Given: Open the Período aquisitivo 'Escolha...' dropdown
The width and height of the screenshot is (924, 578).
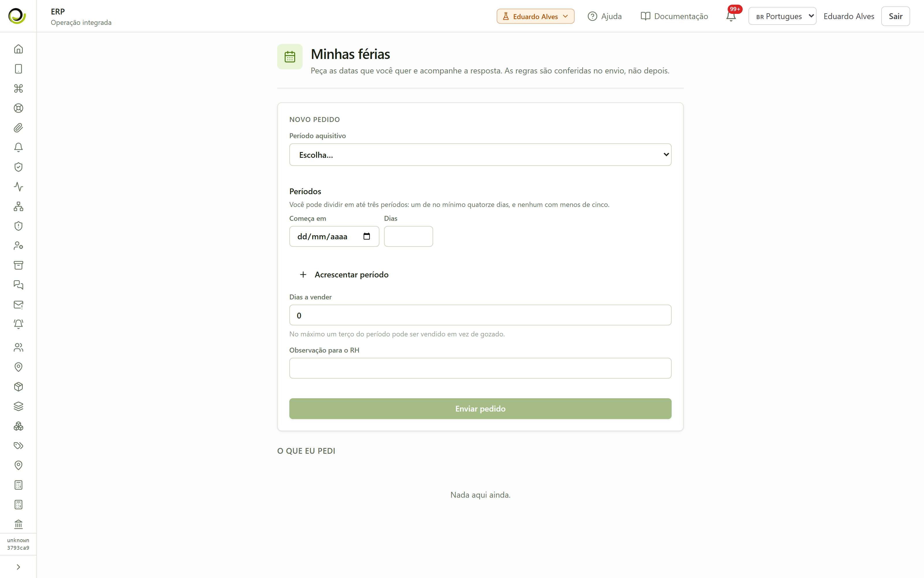Looking at the screenshot, I should point(480,155).
